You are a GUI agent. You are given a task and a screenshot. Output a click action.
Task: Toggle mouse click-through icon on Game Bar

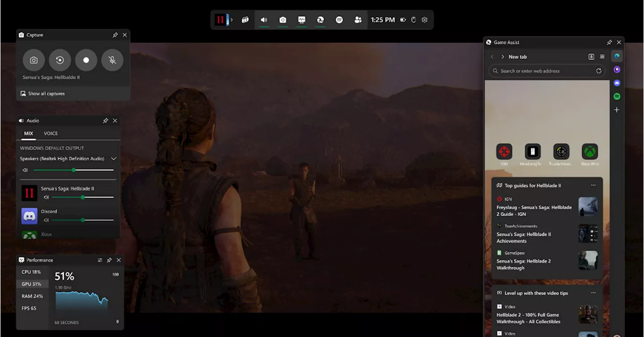(x=414, y=20)
